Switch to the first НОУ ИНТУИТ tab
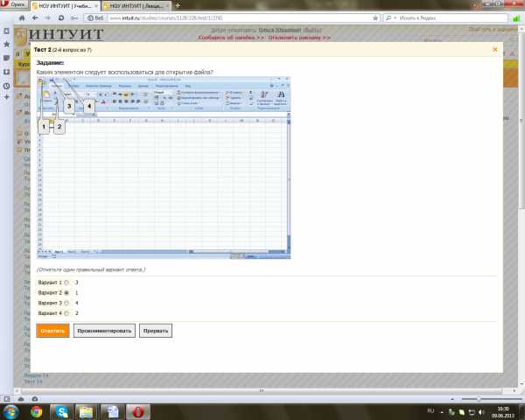 point(66,6)
